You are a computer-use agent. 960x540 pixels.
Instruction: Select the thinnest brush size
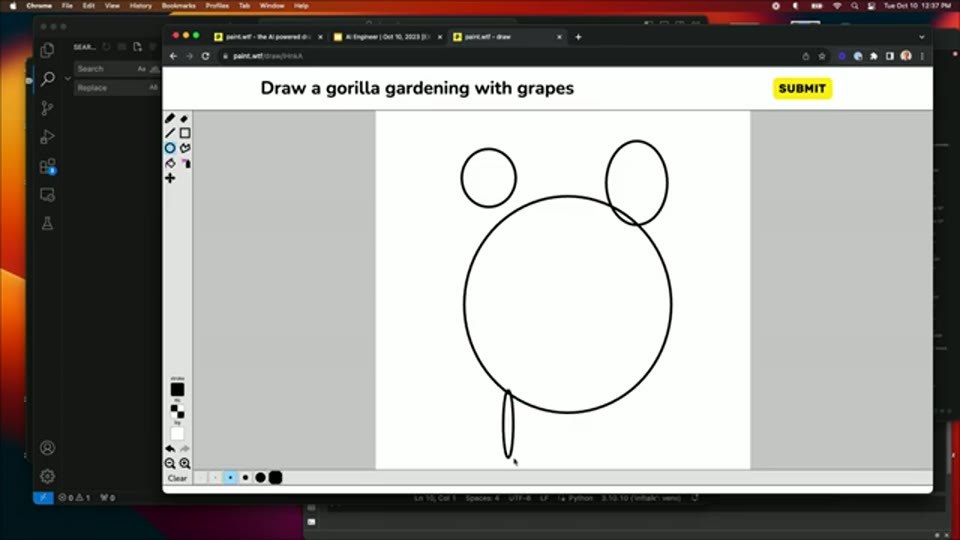[201, 478]
